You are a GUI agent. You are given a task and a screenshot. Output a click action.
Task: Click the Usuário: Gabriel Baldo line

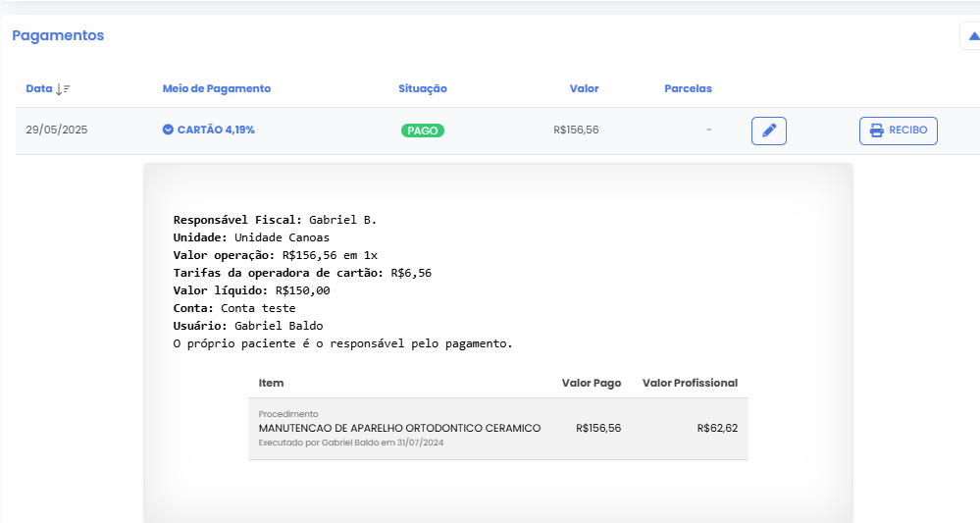point(248,326)
